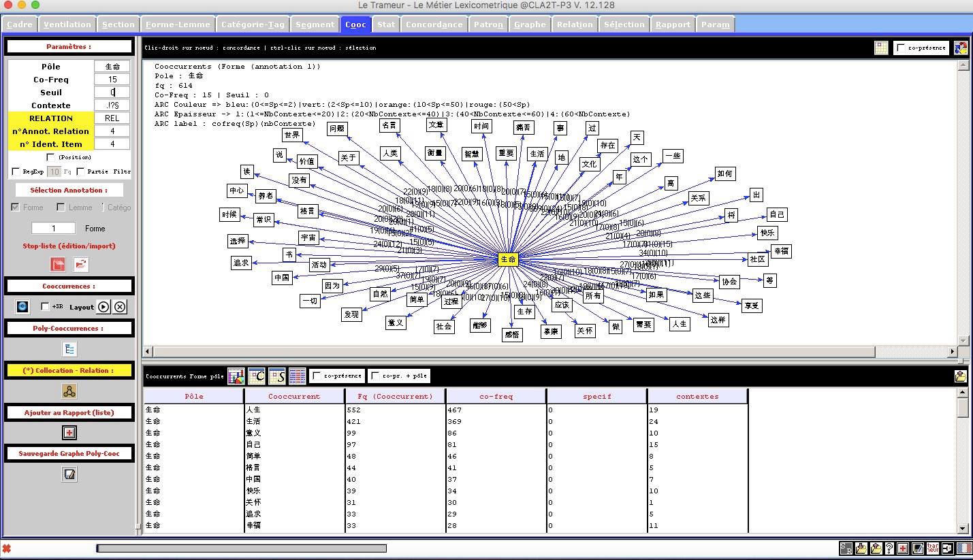
Task: Click the n° Annot. Relation field
Action: pos(112,131)
